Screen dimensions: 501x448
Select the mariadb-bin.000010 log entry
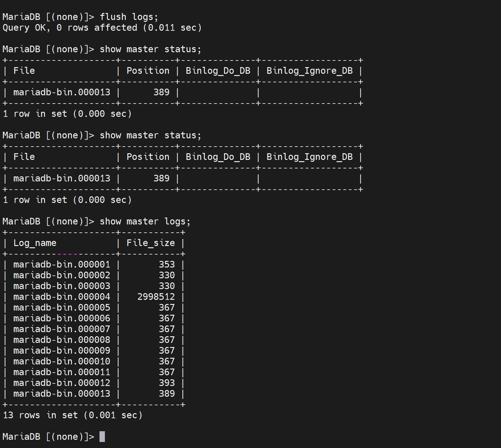pyautogui.click(x=61, y=361)
